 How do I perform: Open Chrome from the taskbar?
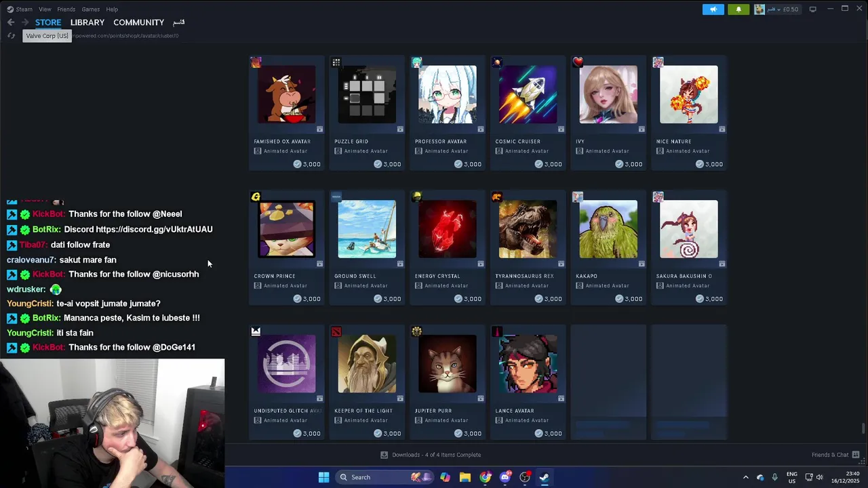(x=485, y=477)
